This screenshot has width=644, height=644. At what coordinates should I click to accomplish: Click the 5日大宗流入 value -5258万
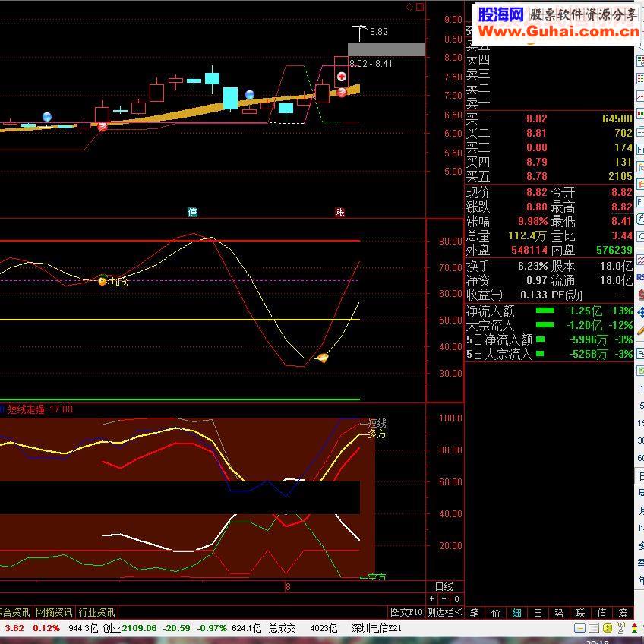[x=588, y=354]
